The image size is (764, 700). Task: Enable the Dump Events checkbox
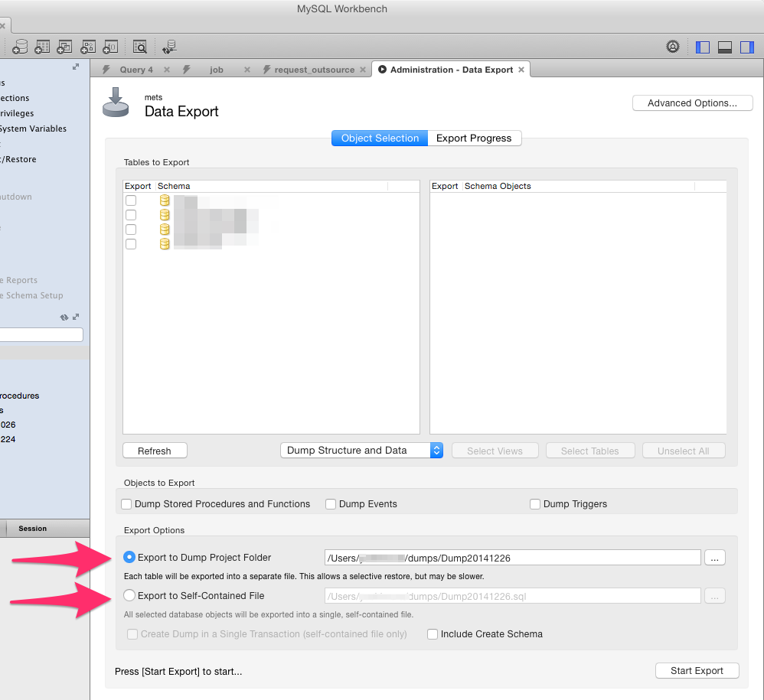[331, 504]
